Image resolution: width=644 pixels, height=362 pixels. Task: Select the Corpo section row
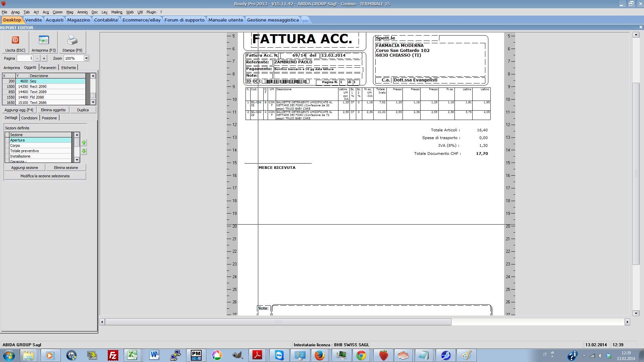coord(40,145)
